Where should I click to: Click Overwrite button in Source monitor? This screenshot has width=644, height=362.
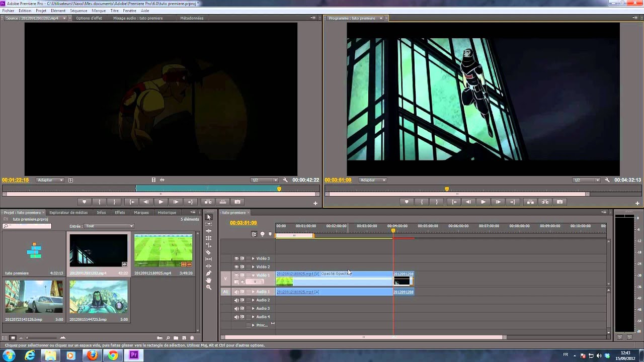[x=223, y=202]
